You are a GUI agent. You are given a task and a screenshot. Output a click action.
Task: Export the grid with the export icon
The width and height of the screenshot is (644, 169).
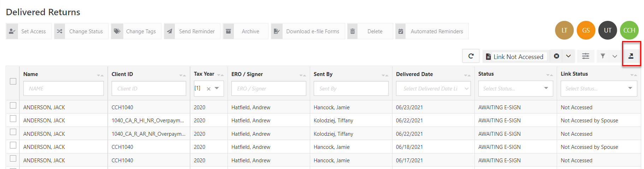(x=631, y=56)
